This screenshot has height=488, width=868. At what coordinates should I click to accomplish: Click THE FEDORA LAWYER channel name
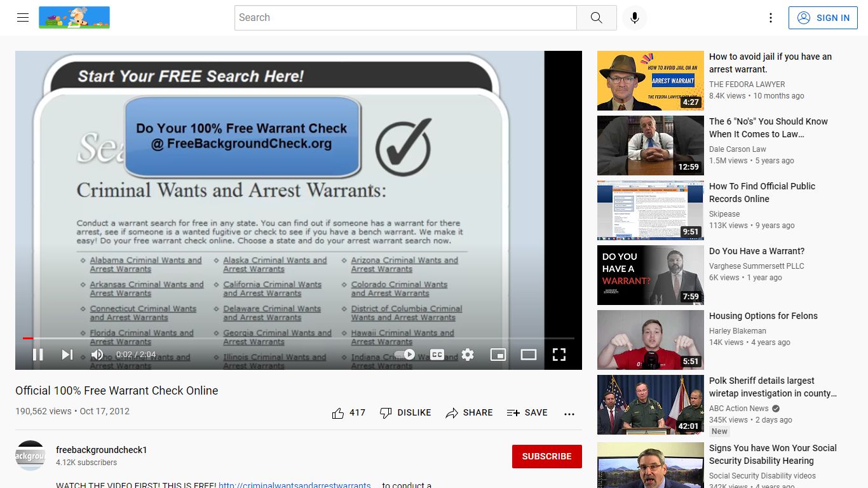tap(747, 85)
